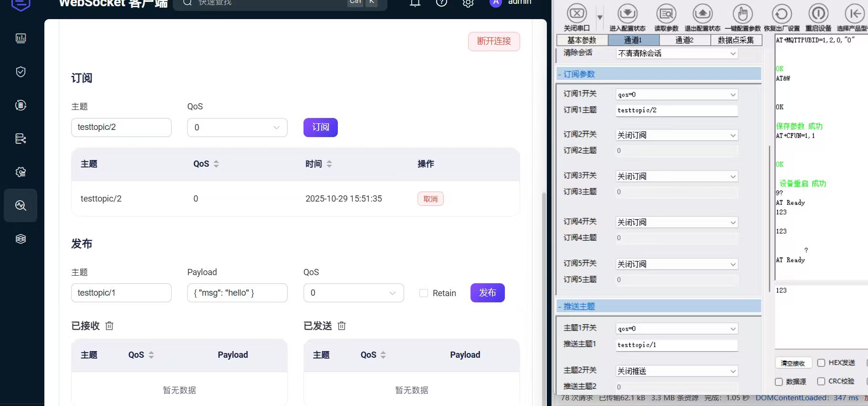Click the 退出配置状态 toolbar icon

click(x=702, y=14)
